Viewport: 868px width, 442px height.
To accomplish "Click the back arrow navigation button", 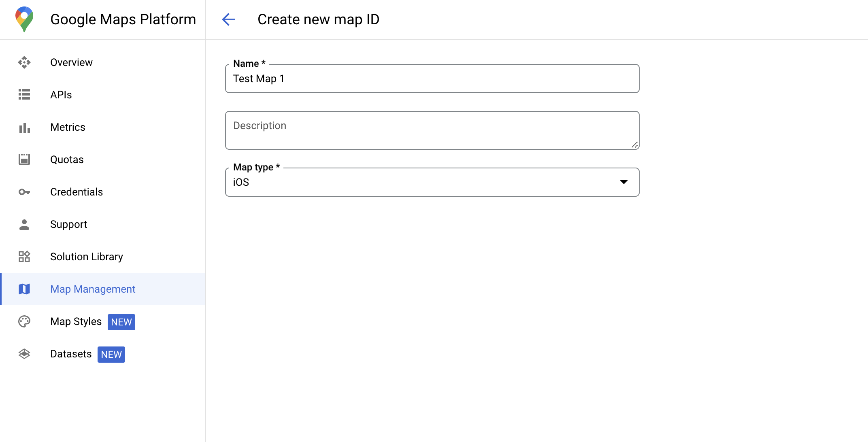I will click(x=228, y=19).
